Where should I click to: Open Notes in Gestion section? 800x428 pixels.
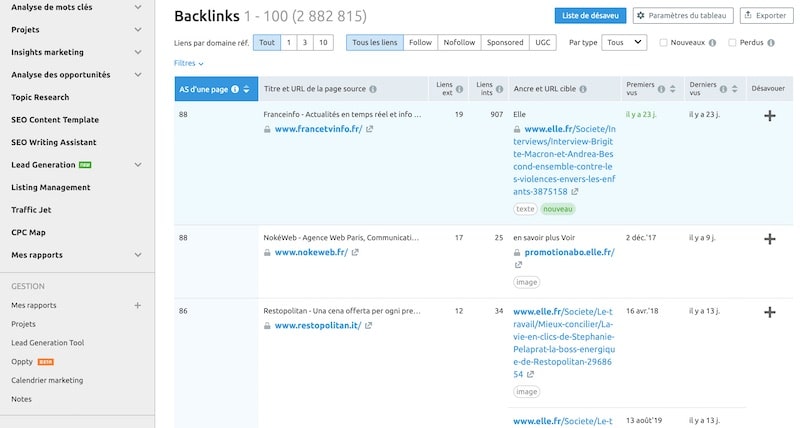21,399
